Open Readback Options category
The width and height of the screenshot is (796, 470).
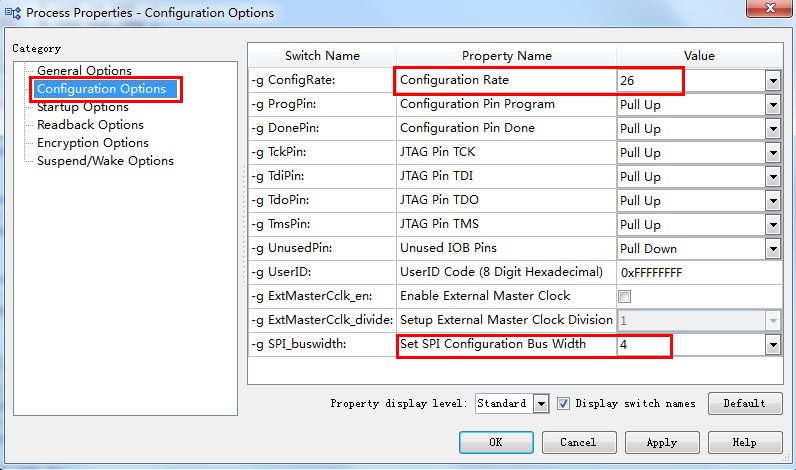coord(90,125)
